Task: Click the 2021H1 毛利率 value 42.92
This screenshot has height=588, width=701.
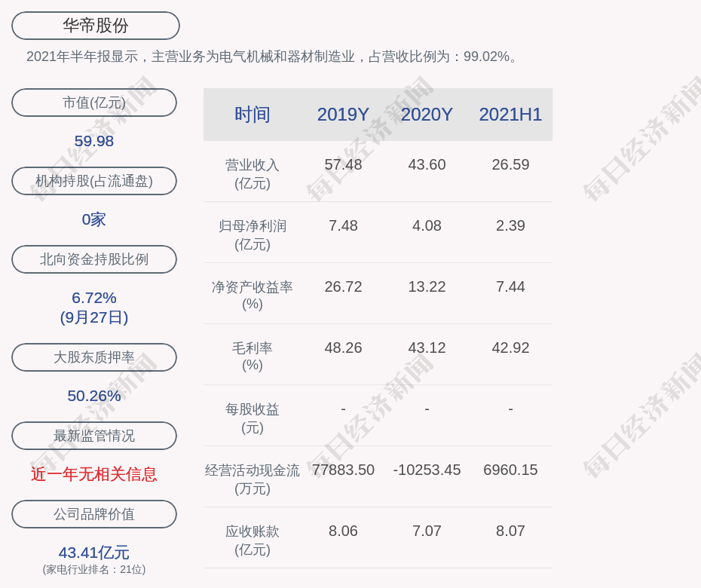Action: (x=510, y=348)
